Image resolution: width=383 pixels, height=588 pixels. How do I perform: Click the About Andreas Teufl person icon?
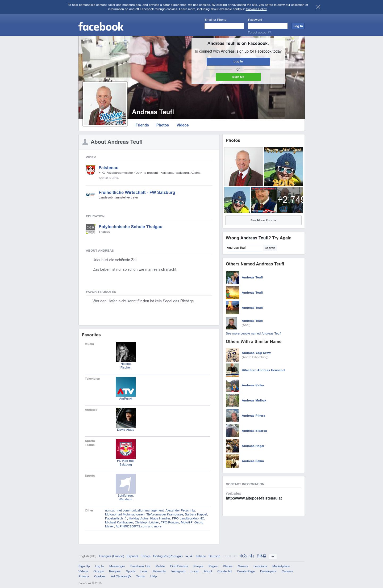pos(85,142)
